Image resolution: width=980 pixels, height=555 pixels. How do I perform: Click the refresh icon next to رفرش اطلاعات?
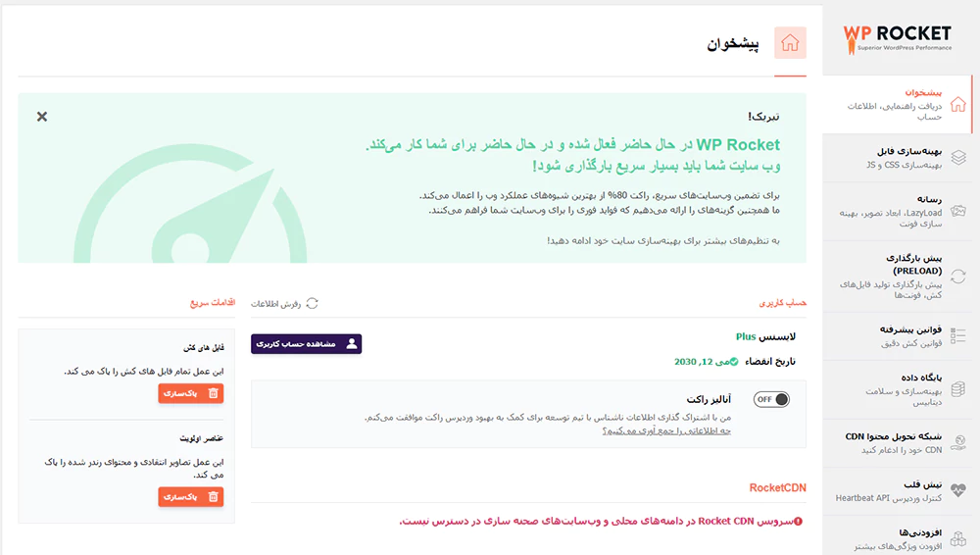click(x=312, y=303)
